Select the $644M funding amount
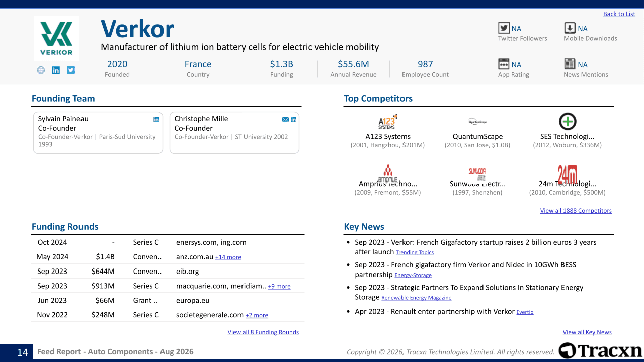The width and height of the screenshot is (644, 362). pyautogui.click(x=103, y=271)
